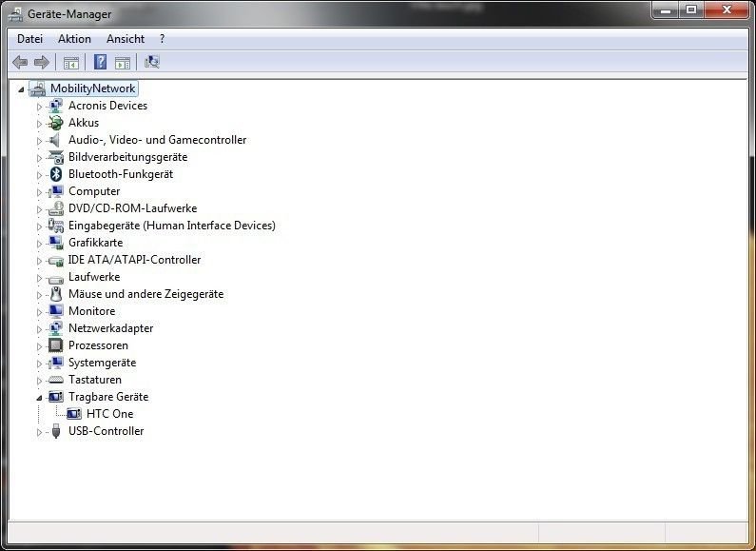The width and height of the screenshot is (756, 551).
Task: Expand the USB-Controller node
Action: pyautogui.click(x=40, y=432)
